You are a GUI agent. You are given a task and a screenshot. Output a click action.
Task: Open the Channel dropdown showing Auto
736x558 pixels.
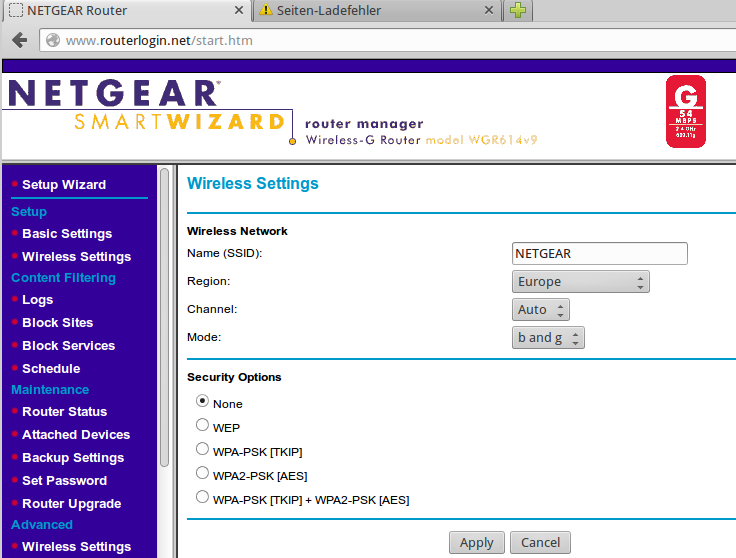[541, 310]
